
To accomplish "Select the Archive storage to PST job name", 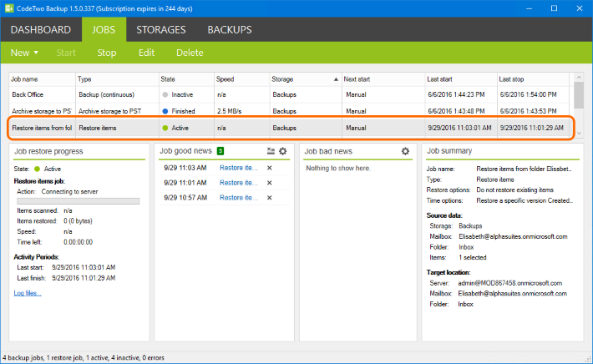I will [42, 111].
